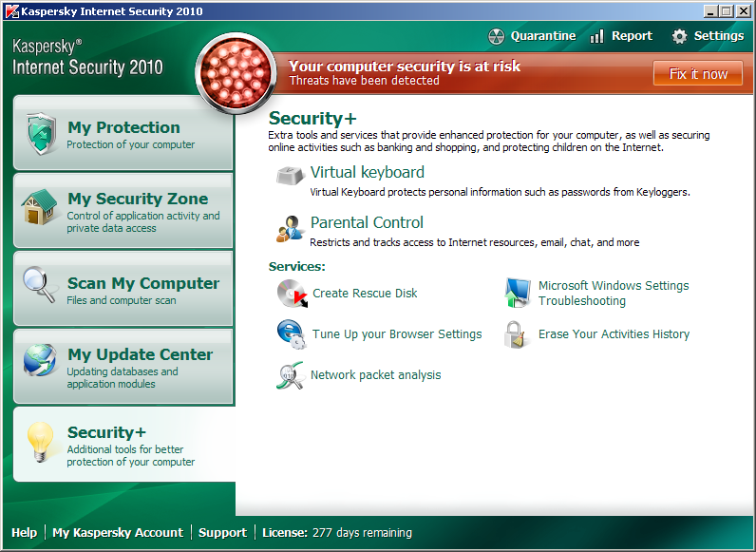The height and width of the screenshot is (552, 756).
Task: Click the Support link
Action: (222, 533)
